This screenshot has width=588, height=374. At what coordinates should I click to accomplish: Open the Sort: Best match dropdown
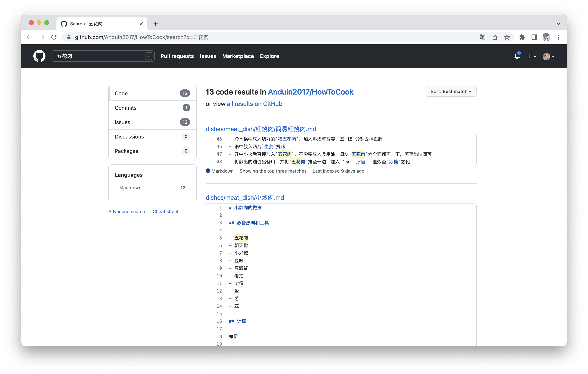click(451, 91)
